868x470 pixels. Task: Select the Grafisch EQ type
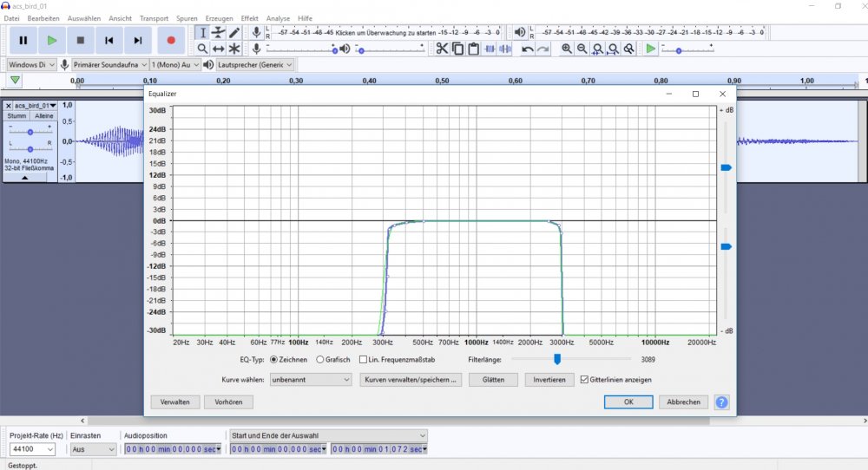point(320,359)
